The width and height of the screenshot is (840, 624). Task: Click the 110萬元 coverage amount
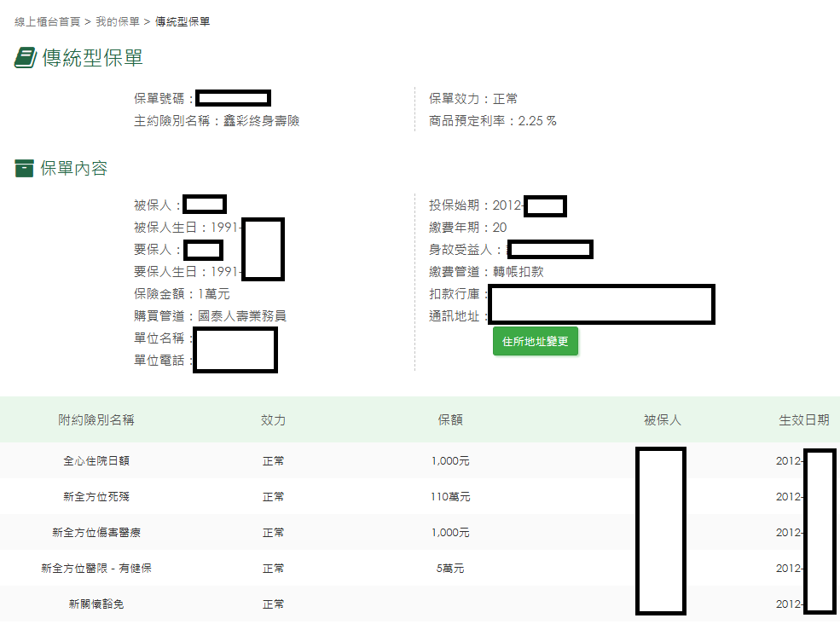pos(450,497)
